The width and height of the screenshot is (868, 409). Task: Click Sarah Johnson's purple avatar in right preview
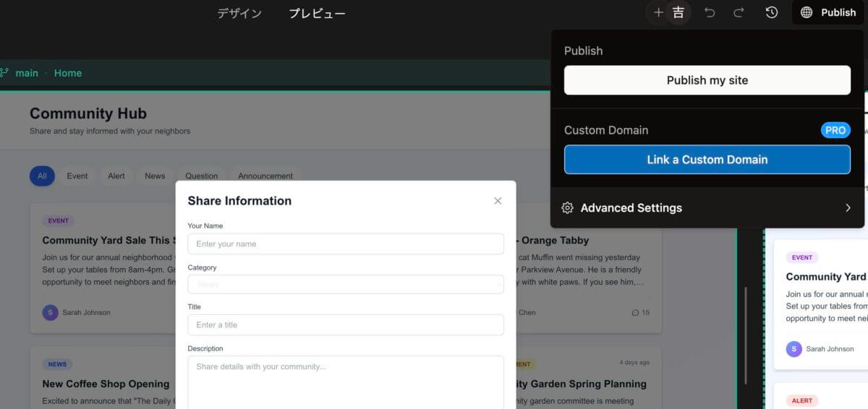794,349
